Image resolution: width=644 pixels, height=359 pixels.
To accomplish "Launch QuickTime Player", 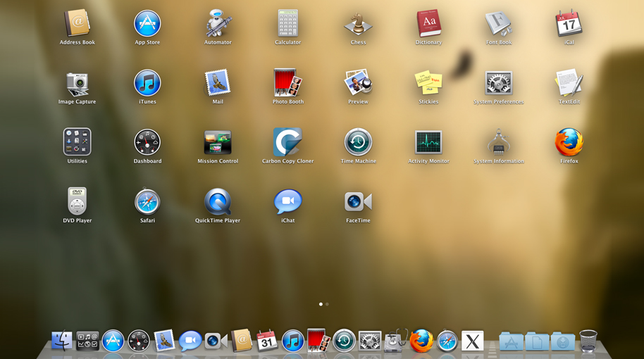I will tap(218, 201).
